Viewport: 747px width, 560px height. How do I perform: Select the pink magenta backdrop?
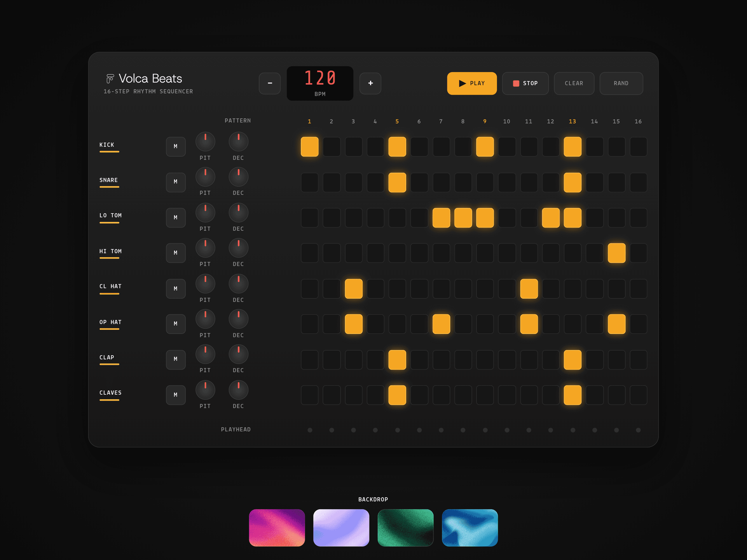pyautogui.click(x=277, y=528)
